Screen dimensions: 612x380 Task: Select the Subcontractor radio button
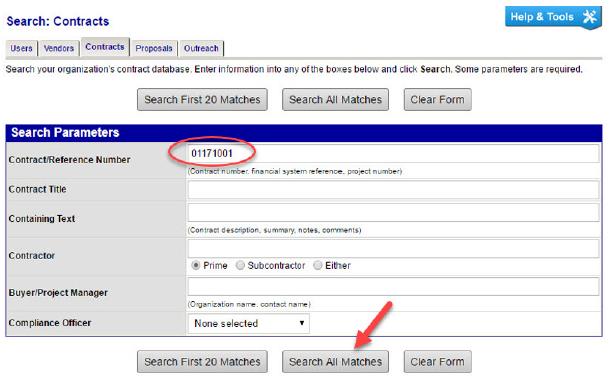click(x=240, y=266)
